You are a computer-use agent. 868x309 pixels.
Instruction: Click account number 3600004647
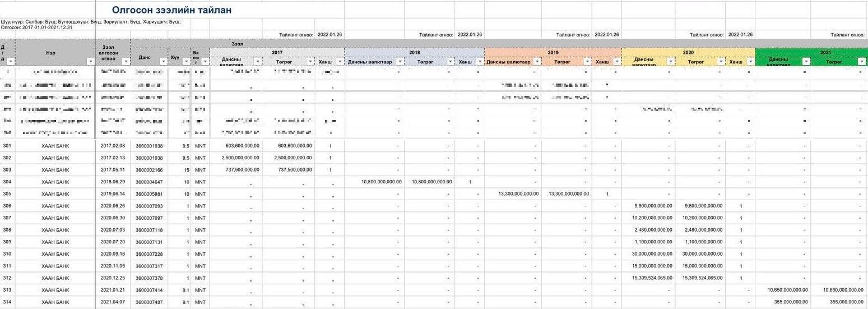click(x=149, y=182)
